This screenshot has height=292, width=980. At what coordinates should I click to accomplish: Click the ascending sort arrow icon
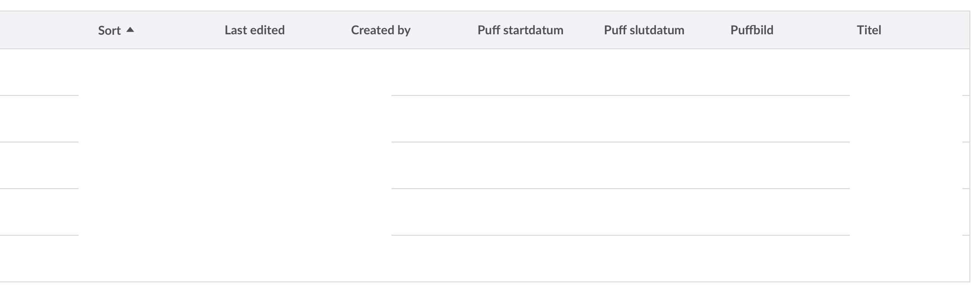[130, 30]
